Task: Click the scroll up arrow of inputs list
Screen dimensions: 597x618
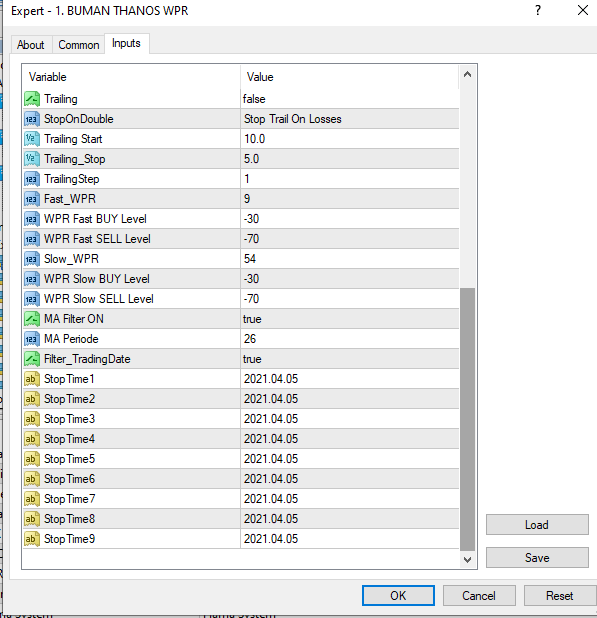Action: tap(467, 74)
